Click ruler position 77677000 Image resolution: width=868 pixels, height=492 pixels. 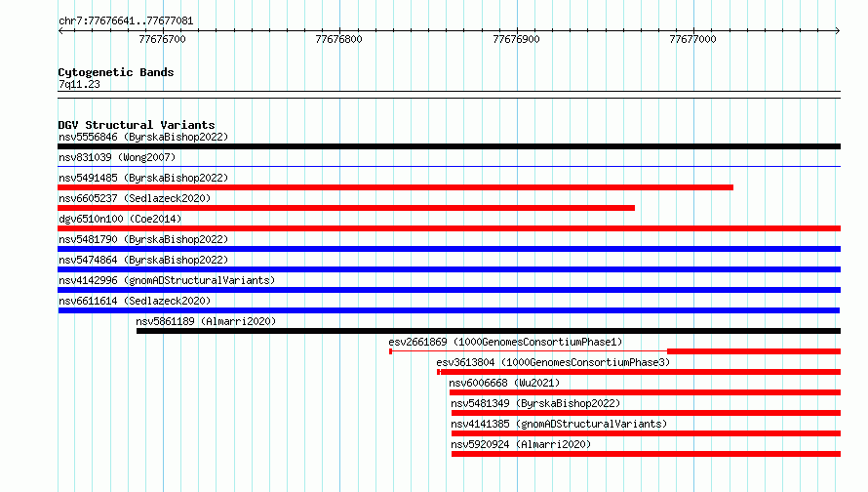pos(692,39)
